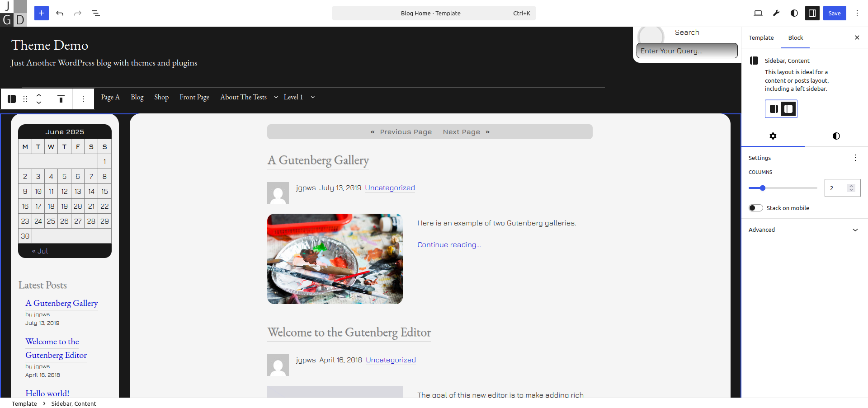Open the view device preview icon
The height and width of the screenshot is (408, 868).
pos(758,13)
